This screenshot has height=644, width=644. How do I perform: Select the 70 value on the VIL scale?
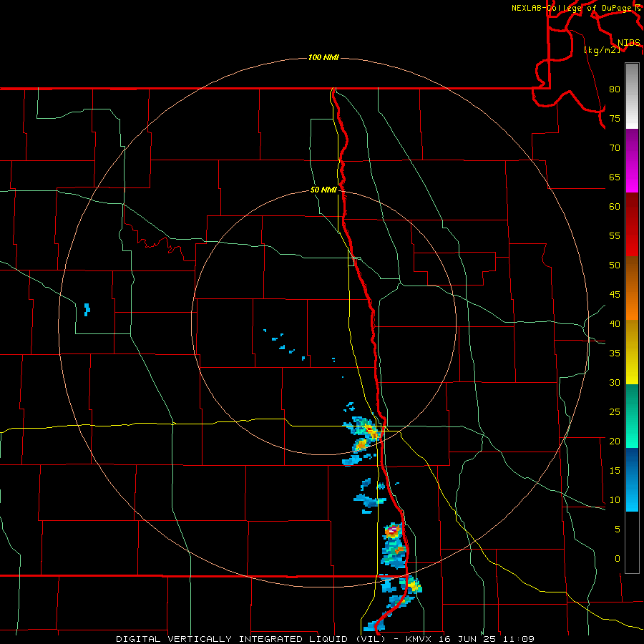click(615, 148)
